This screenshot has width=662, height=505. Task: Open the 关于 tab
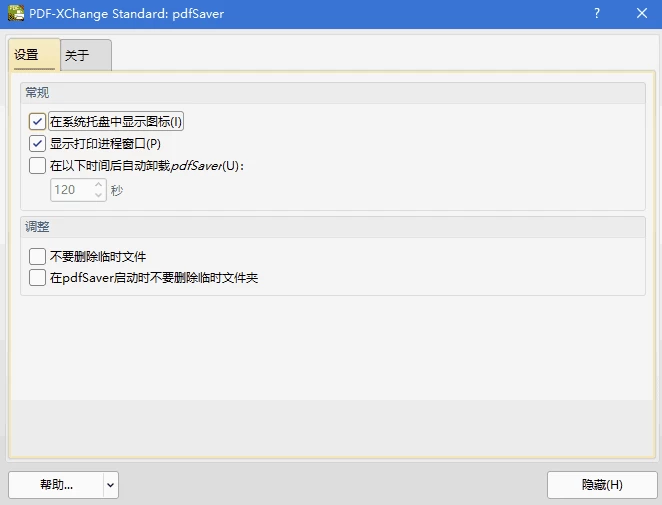pyautogui.click(x=78, y=56)
